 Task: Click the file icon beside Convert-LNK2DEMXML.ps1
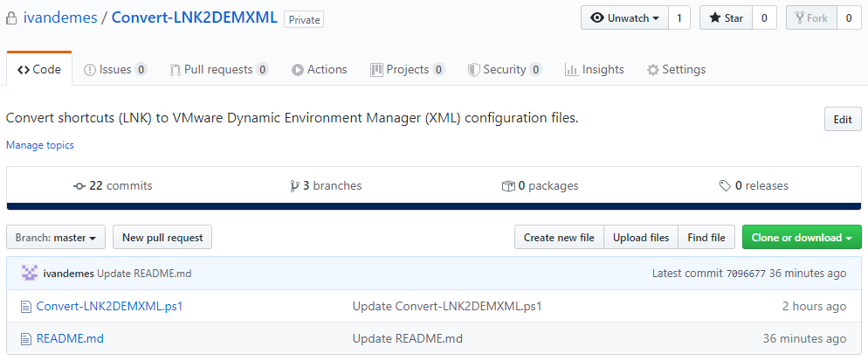(x=25, y=306)
